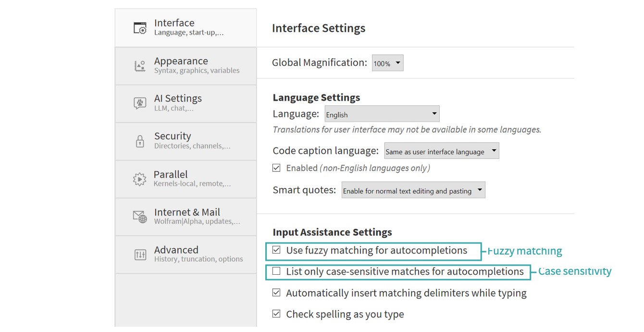Viewport: 644px width, 332px height.
Task: Click the Parallel gear-play icon
Action: tap(139, 179)
